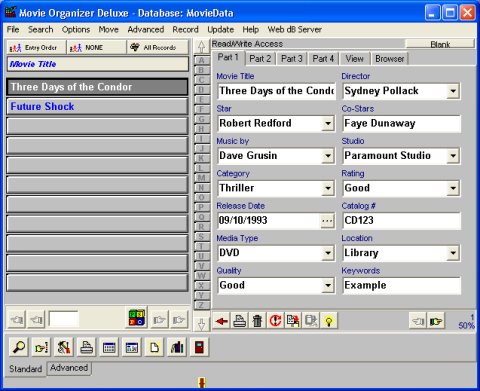The width and height of the screenshot is (480, 391).
Task: Jump to letter F in alphabet index
Action: coord(201,109)
